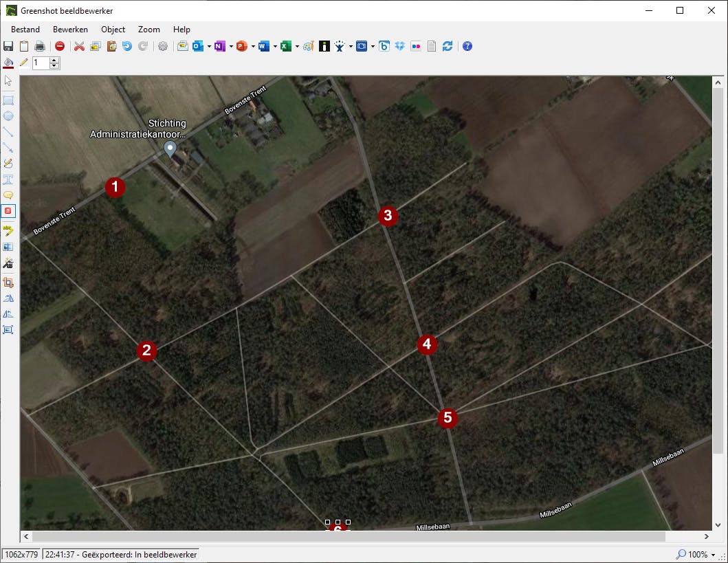Click the Undo arrow in the toolbar

click(126, 46)
